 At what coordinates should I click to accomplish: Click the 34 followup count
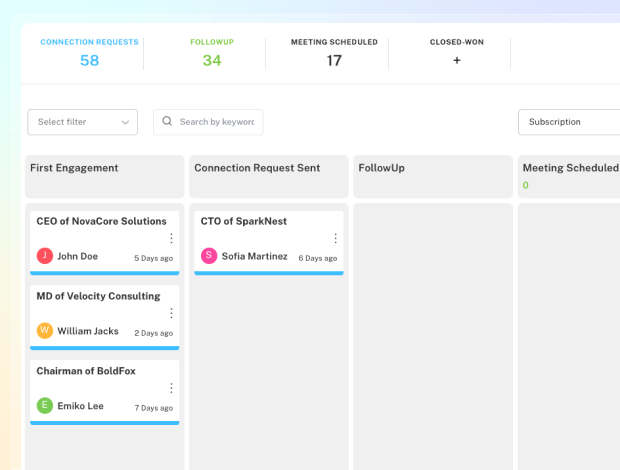point(212,60)
